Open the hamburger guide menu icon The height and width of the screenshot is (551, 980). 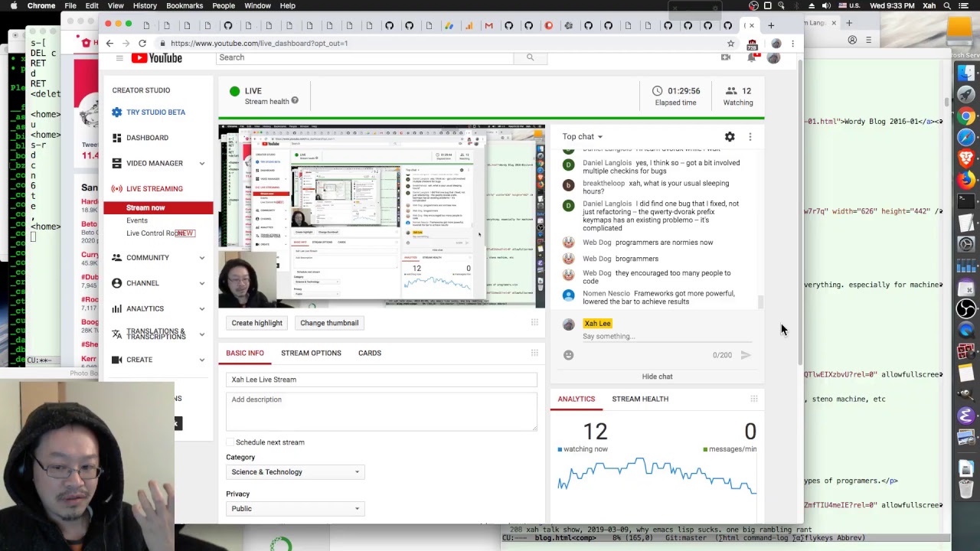pos(119,58)
